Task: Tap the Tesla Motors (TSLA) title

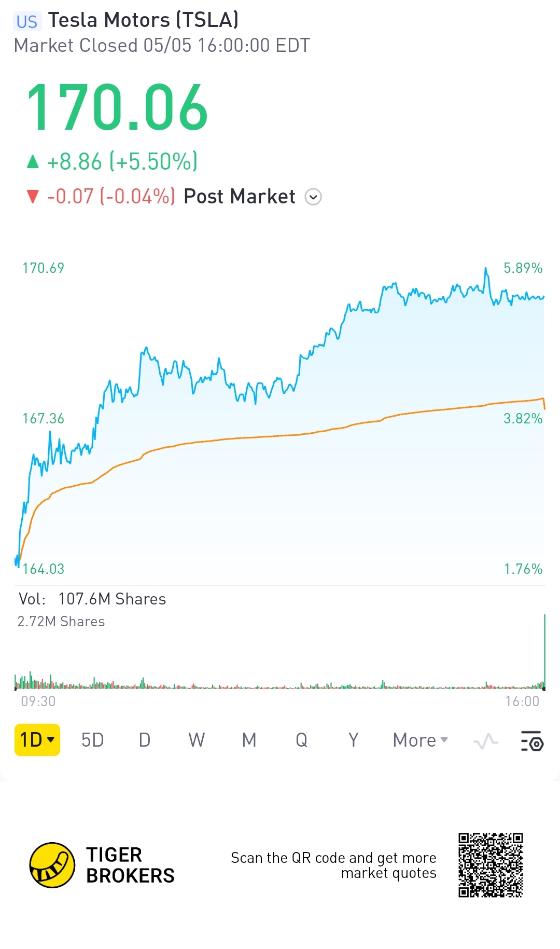Action: [144, 20]
